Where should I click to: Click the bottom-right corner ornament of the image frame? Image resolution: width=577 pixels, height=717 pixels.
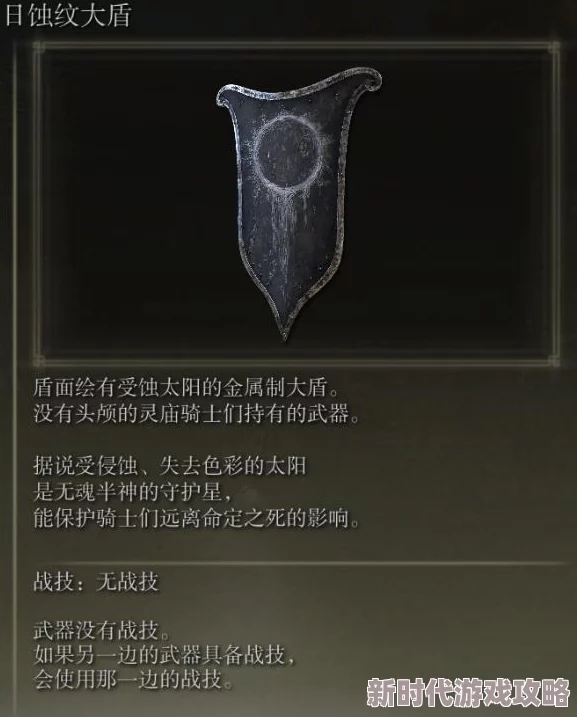click(x=553, y=360)
